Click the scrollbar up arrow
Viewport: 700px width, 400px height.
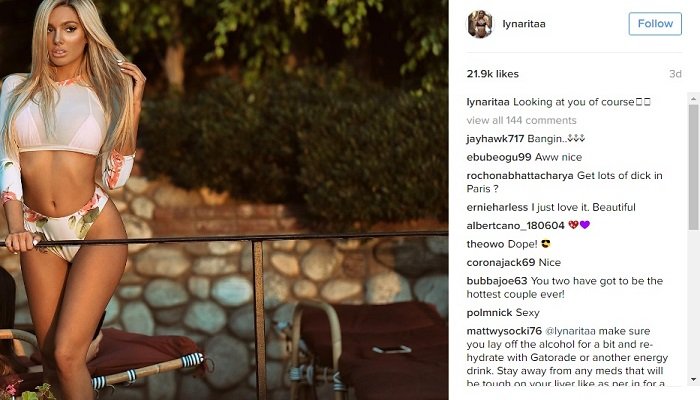pyautogui.click(x=694, y=98)
